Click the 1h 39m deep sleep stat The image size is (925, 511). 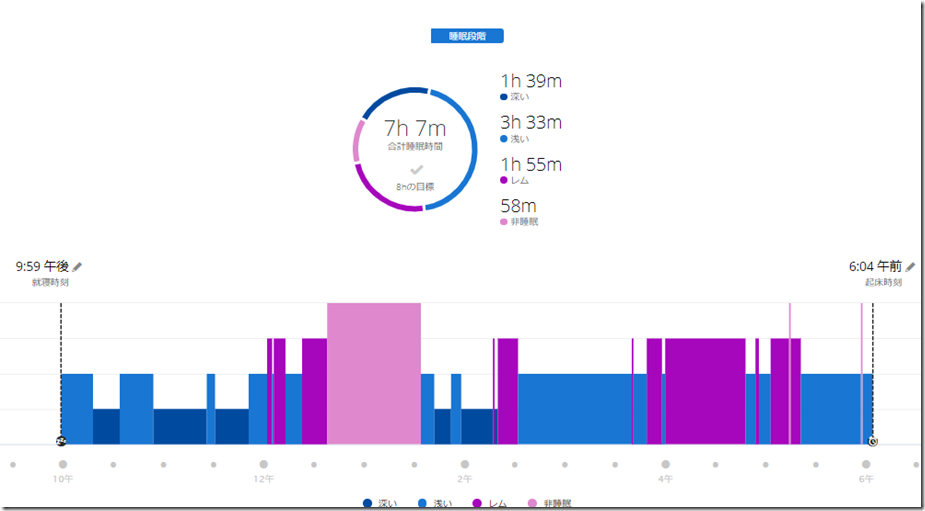point(530,81)
